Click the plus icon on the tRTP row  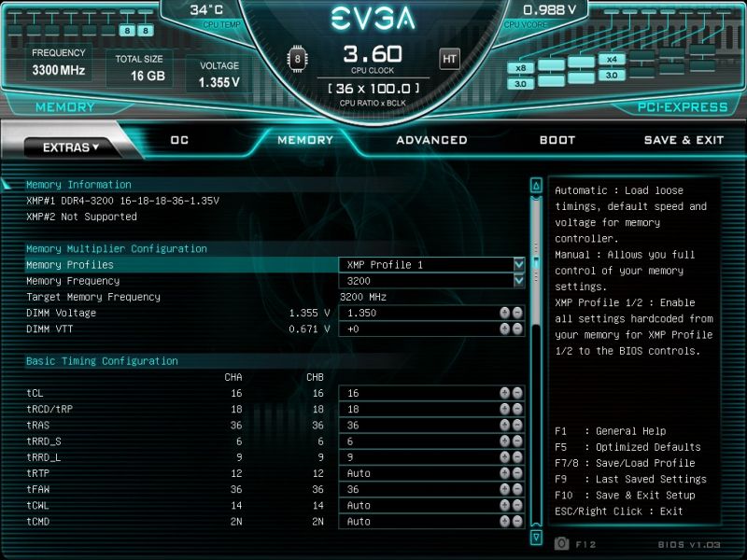coord(504,473)
